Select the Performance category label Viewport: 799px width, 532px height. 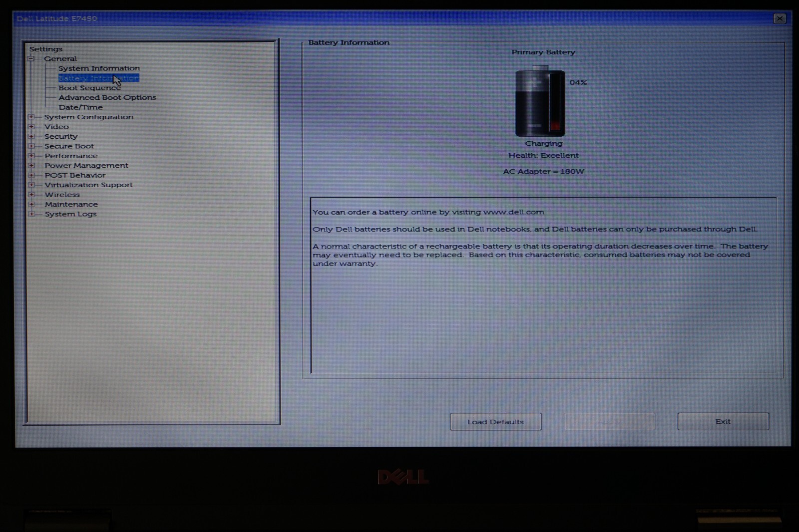pos(71,156)
